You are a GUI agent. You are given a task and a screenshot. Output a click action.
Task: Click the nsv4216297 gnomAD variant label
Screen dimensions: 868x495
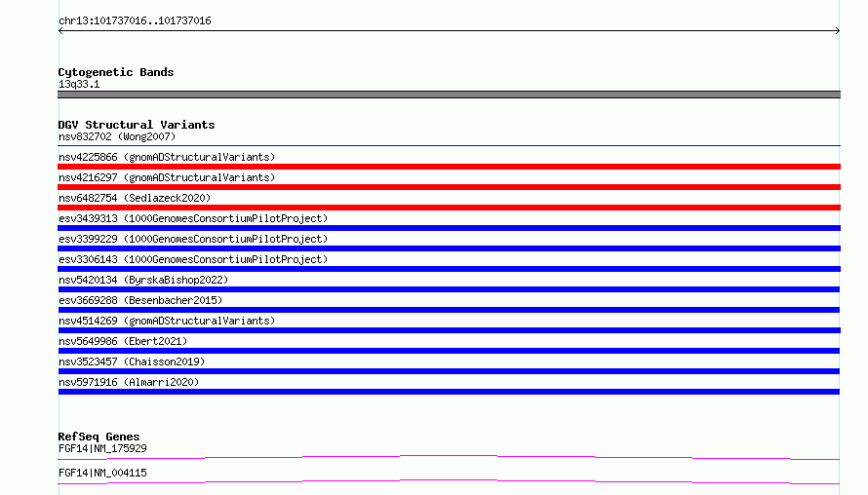[167, 177]
